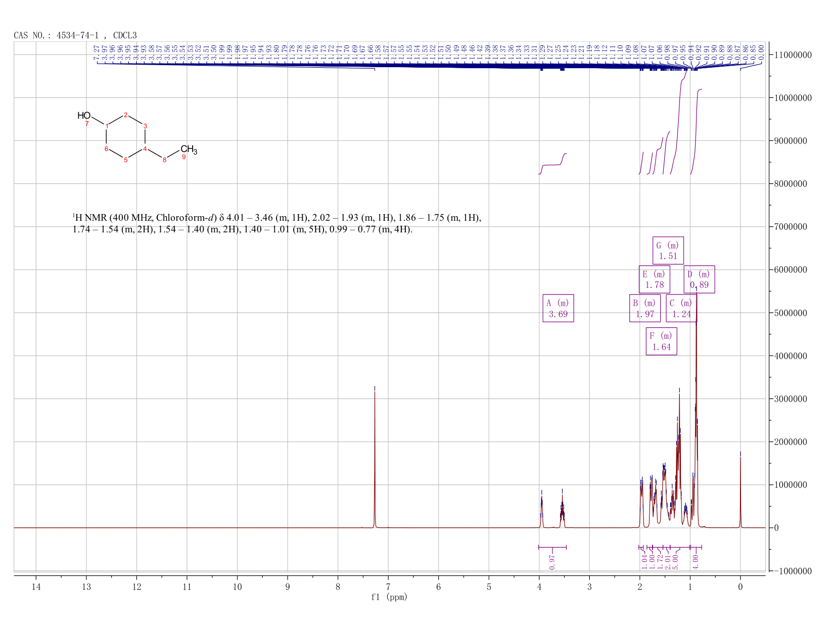Screen dimensions: 834x644
Task: Click the CAS NO. 4534-74-1 title text
Action: pyautogui.click(x=75, y=35)
